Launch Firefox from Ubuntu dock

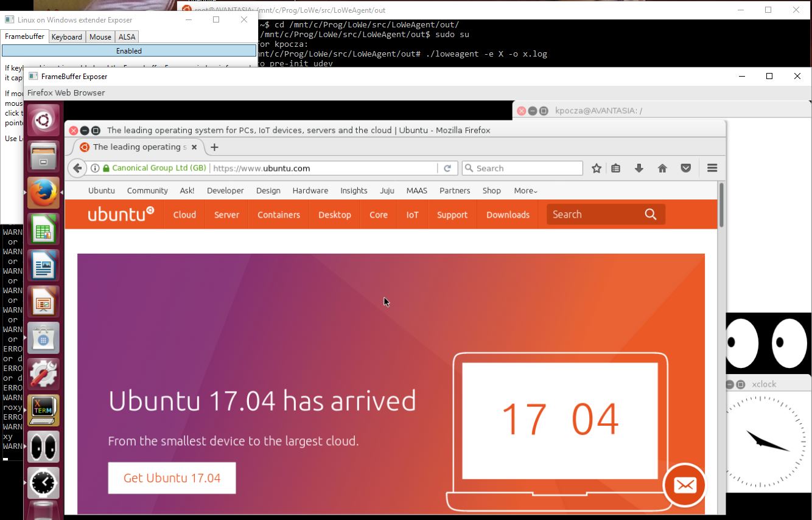tap(43, 193)
